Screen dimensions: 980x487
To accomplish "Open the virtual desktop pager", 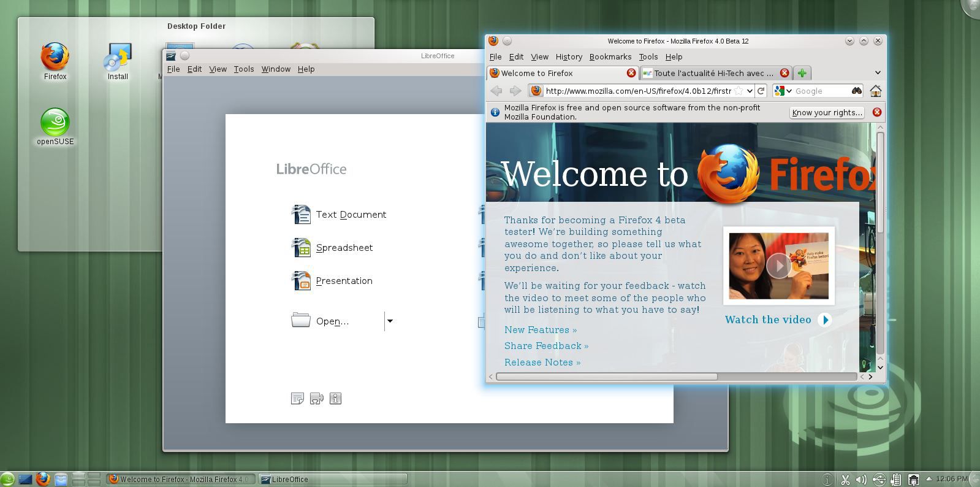I will tap(86, 479).
